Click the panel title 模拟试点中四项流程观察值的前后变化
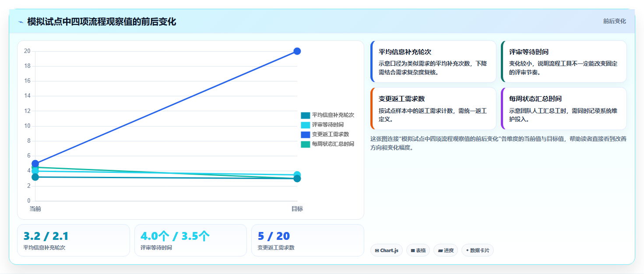 point(102,22)
